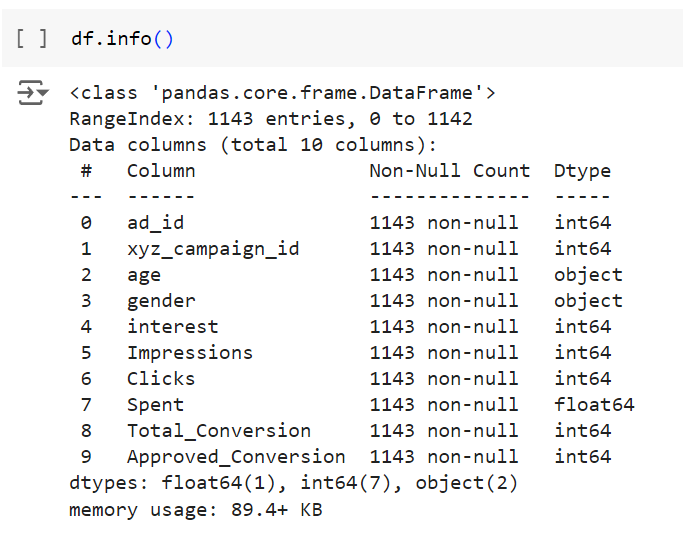Click the 'Dtype' header in output
This screenshot has width=683, height=548.
point(582,171)
